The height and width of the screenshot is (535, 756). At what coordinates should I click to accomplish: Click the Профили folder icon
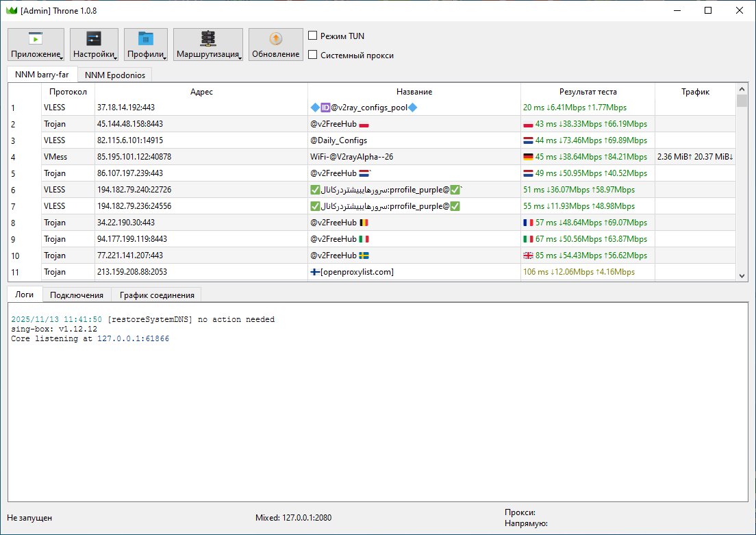pos(145,39)
